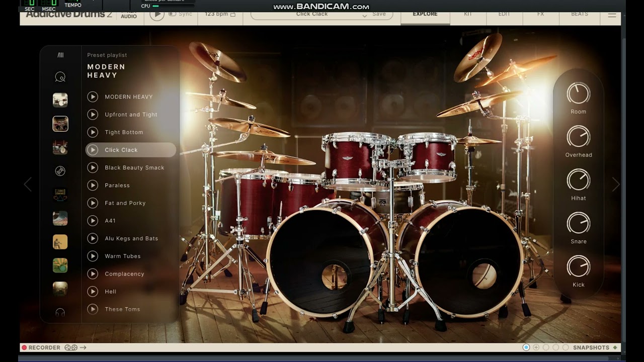Select the "Upfront and Tight" preset name
The width and height of the screenshot is (644, 362).
tap(131, 115)
